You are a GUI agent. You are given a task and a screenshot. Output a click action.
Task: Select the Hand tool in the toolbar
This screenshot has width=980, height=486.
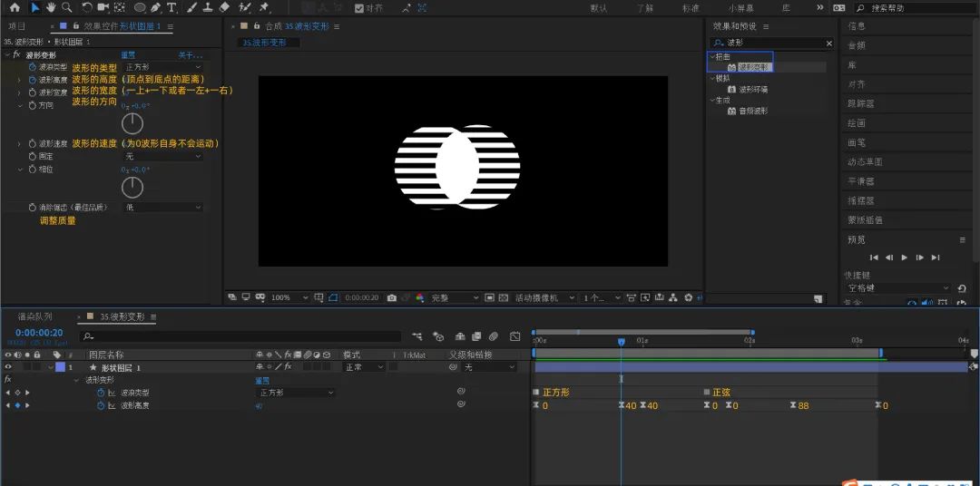coord(51,7)
